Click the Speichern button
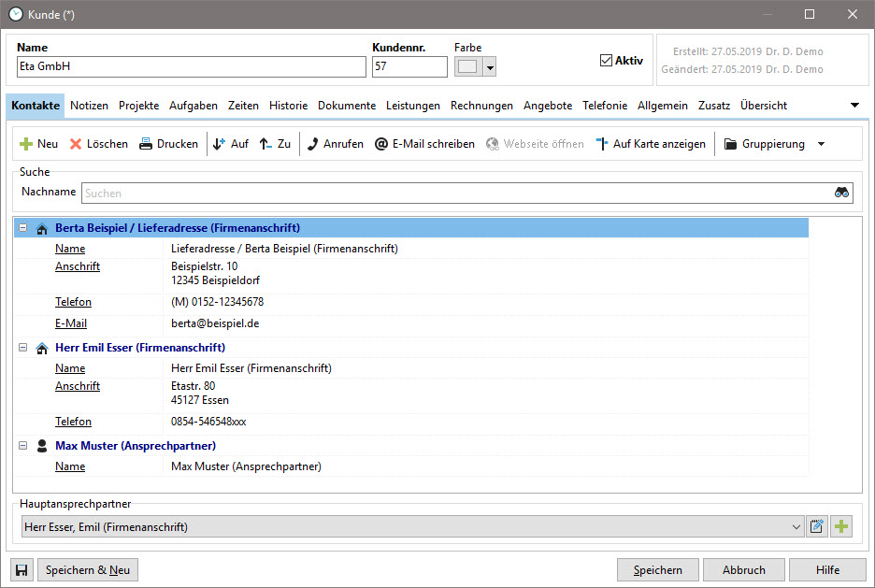This screenshot has height=588, width=875. click(x=657, y=570)
